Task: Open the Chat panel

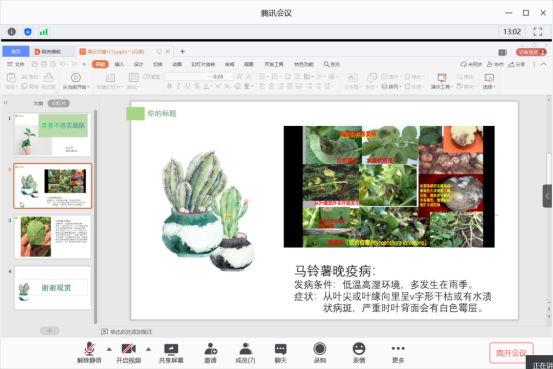Action: (x=281, y=352)
